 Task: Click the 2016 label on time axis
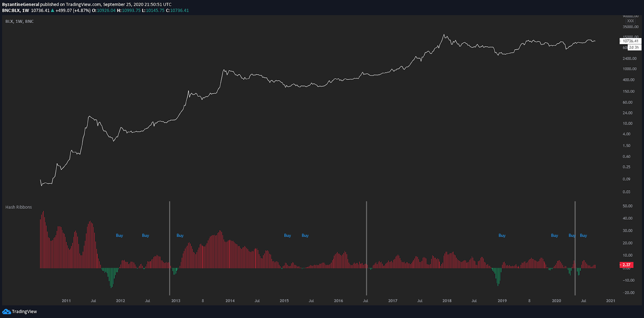[339, 301]
